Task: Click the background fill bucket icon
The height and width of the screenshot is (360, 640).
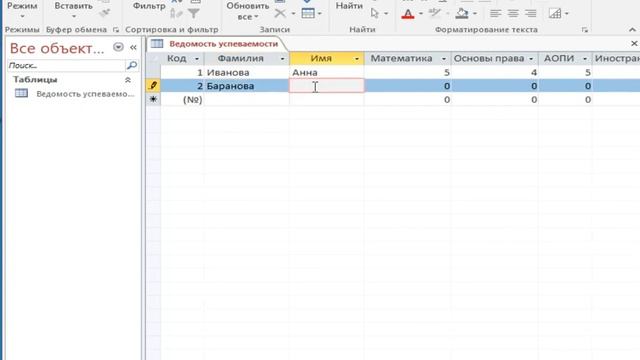Action: click(x=462, y=13)
